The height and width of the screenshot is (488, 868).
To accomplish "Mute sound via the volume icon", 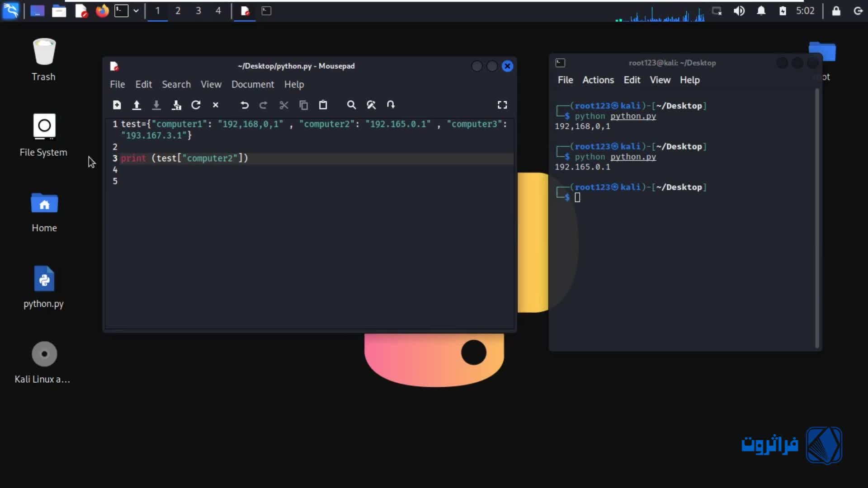I will pos(739,11).
